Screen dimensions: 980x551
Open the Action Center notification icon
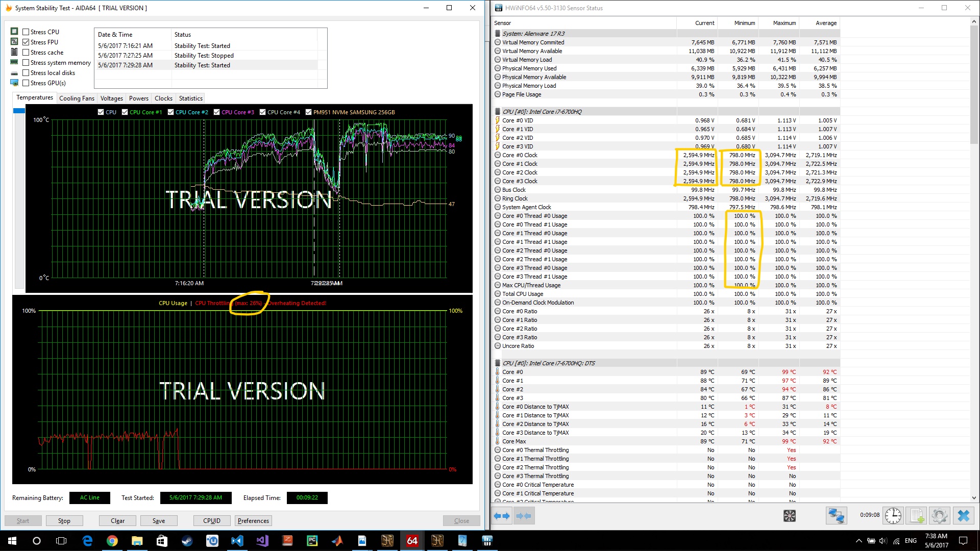[x=963, y=541]
